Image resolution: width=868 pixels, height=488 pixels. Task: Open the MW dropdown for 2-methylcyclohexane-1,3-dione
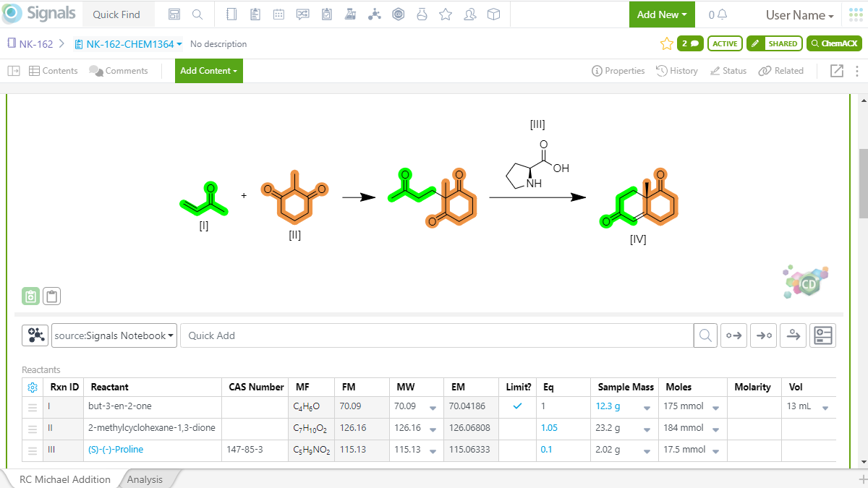(432, 428)
